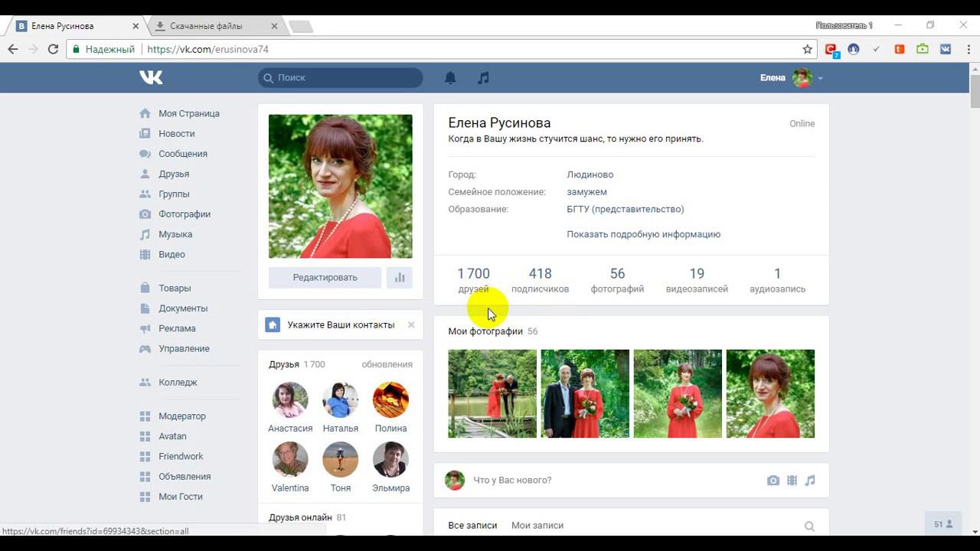This screenshot has height=551, width=980.
Task: Open the 418 подписчиков counter
Action: click(540, 280)
